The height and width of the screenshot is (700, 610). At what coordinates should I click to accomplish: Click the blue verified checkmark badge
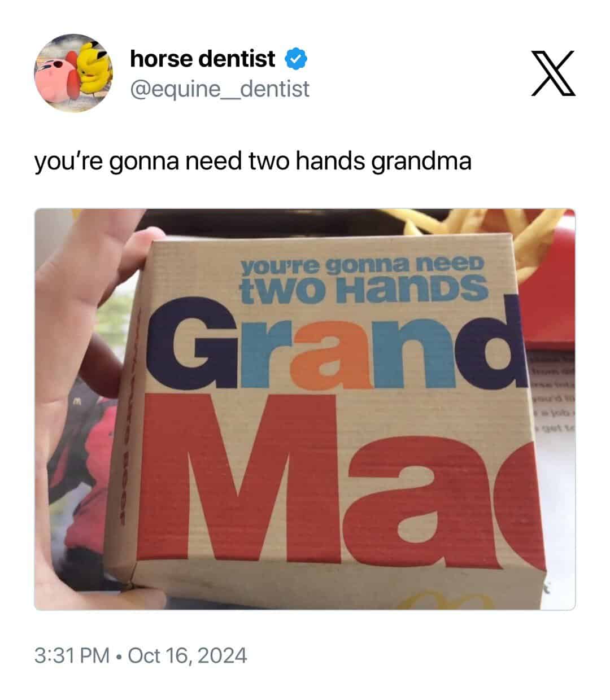point(295,59)
